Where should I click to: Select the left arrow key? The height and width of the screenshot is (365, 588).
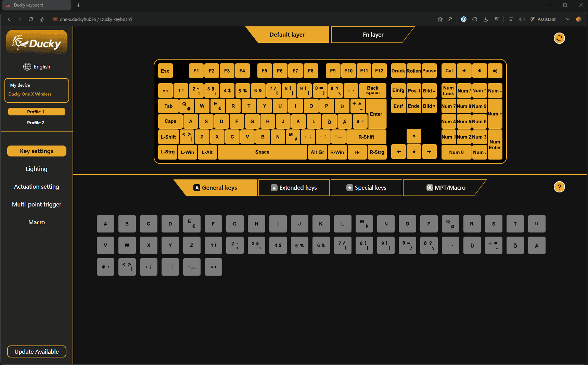click(398, 152)
